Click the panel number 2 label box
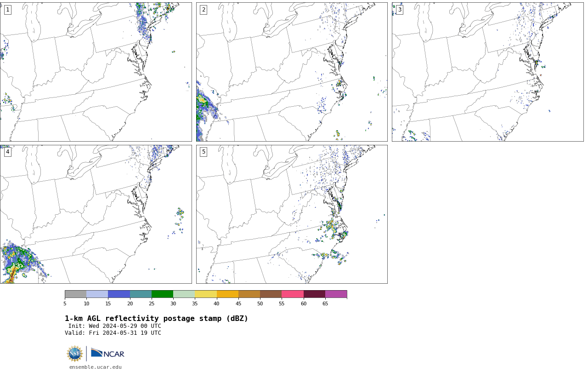 point(204,10)
